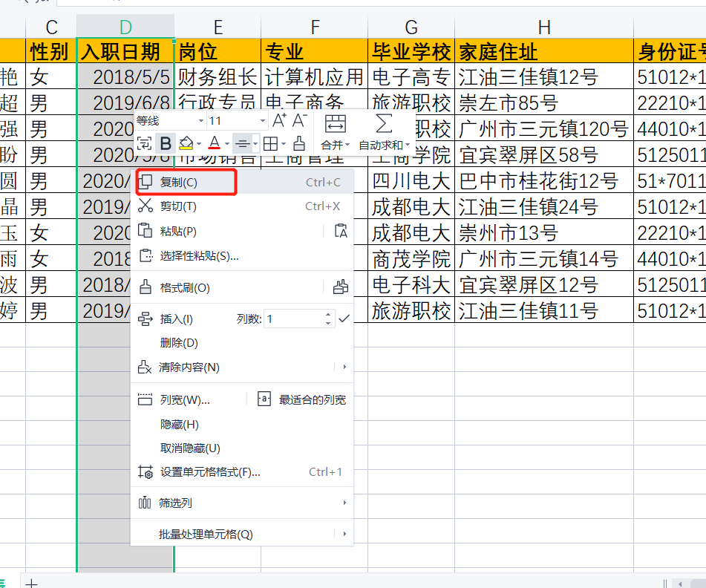Choose 复制(C) from context menu

click(242, 183)
